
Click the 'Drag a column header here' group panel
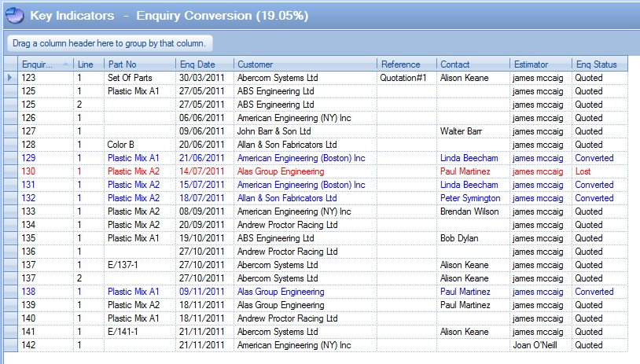109,43
